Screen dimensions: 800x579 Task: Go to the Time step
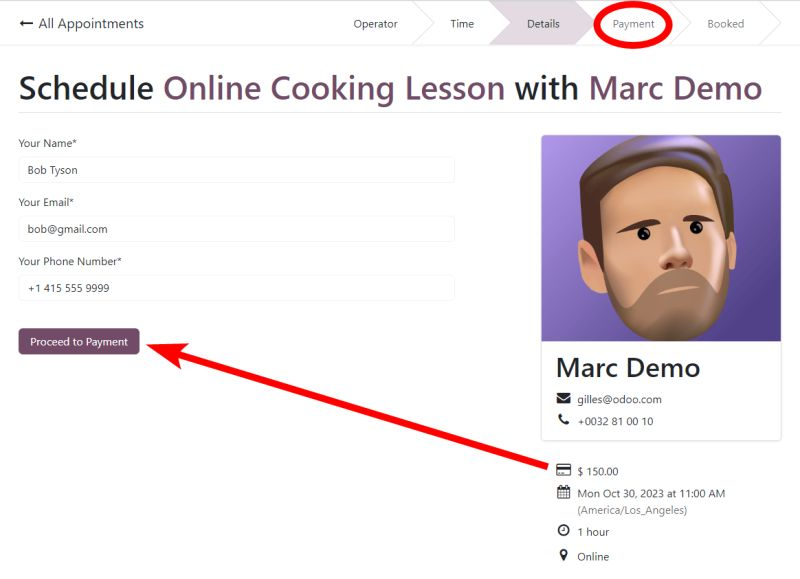pyautogui.click(x=462, y=24)
